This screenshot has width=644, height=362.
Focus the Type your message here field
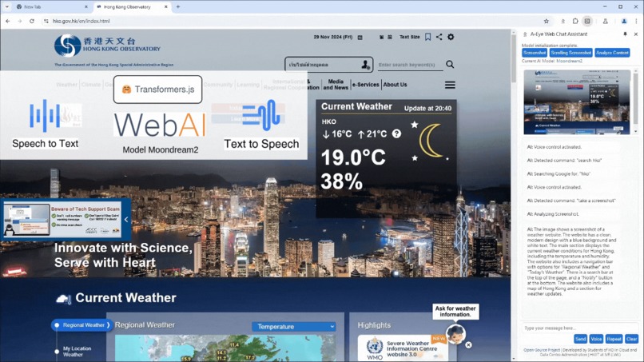point(579,328)
